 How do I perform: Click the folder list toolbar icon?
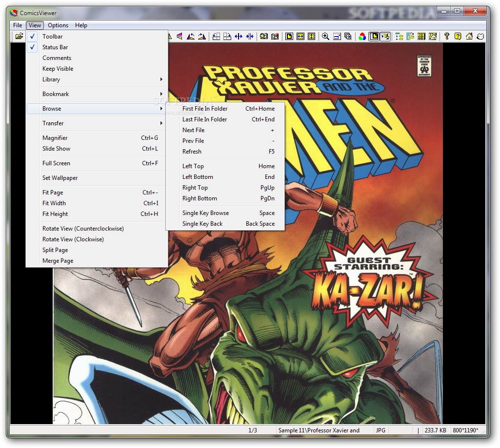410,37
